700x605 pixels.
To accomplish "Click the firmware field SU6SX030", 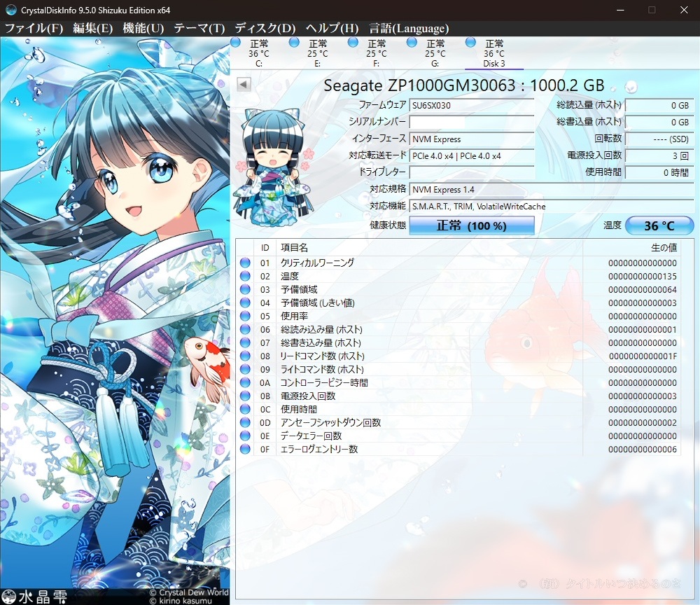I will (471, 105).
